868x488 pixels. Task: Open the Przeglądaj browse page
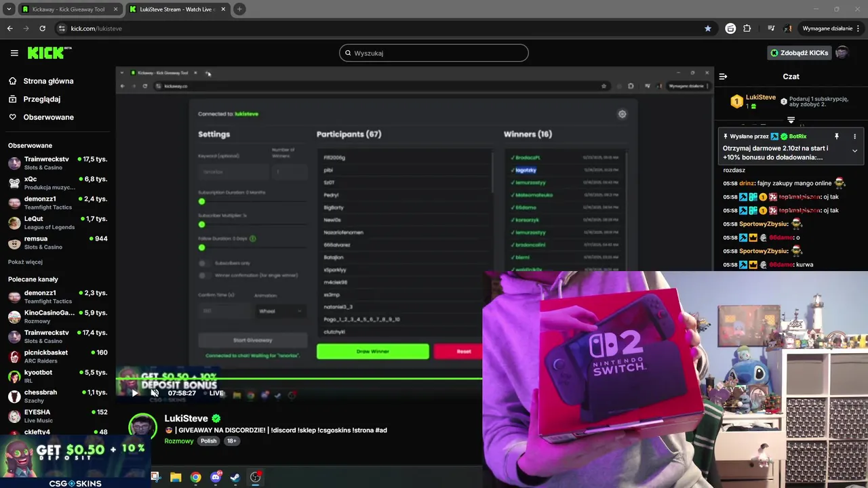35,99
